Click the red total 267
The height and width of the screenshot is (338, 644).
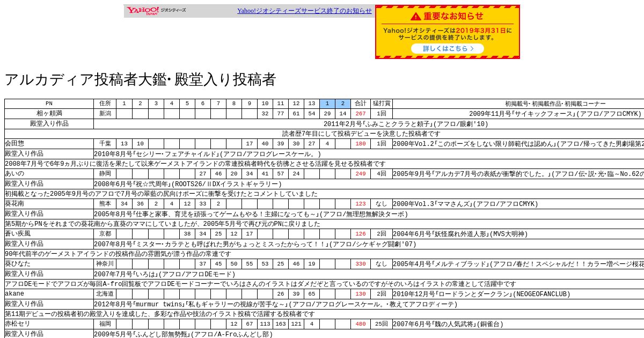360,114
